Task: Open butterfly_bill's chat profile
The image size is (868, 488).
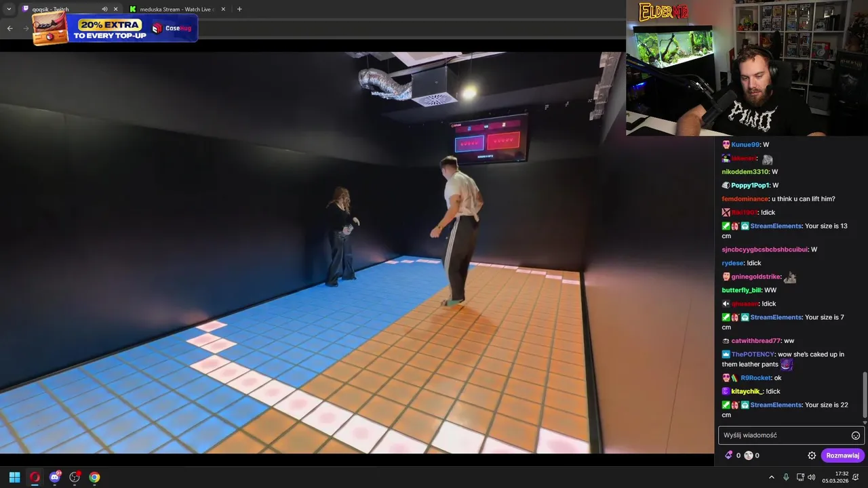Action: click(x=741, y=290)
